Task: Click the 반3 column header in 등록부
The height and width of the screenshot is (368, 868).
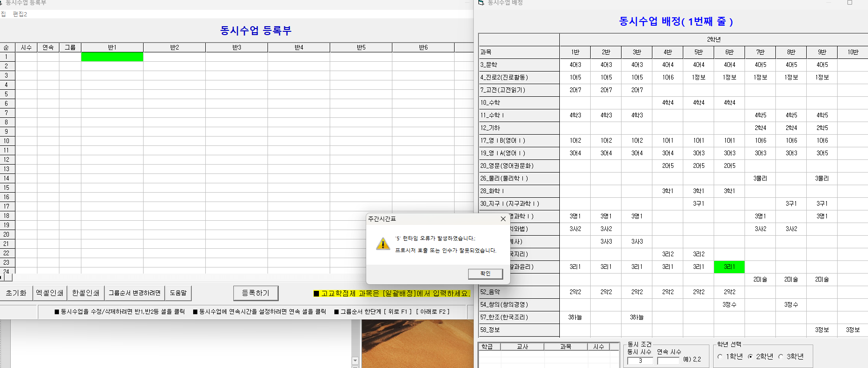Action: (x=237, y=47)
